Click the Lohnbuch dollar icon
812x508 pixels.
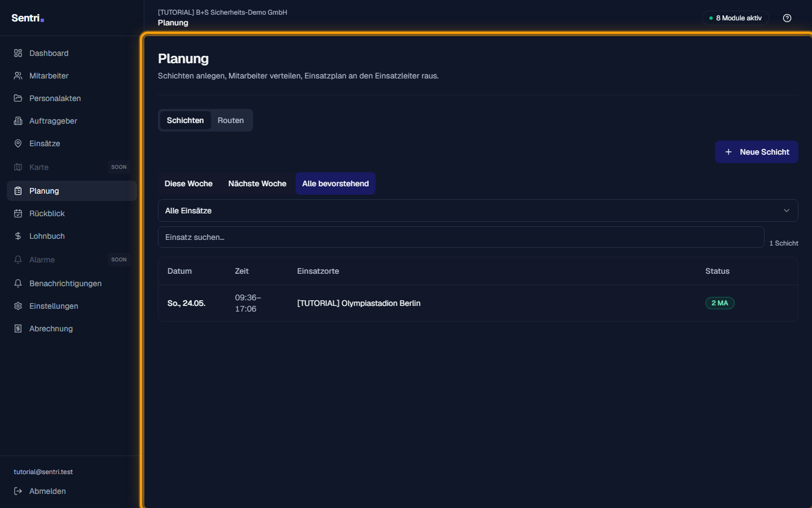click(x=18, y=236)
